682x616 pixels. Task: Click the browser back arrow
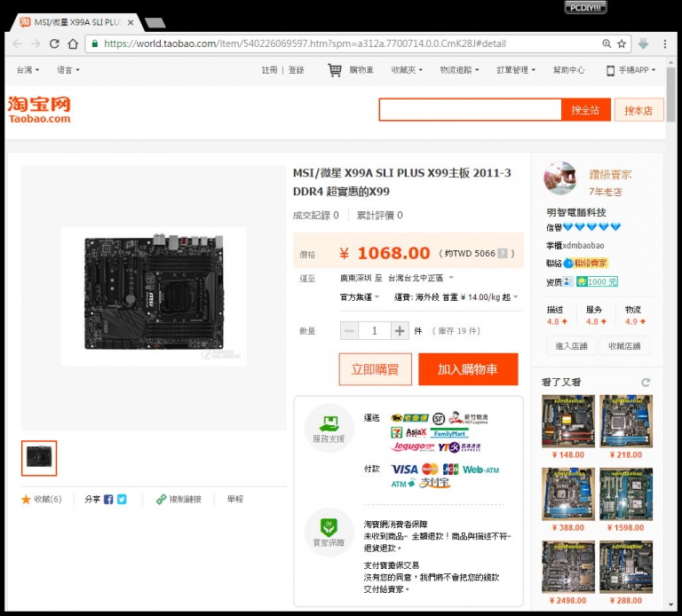(18, 43)
